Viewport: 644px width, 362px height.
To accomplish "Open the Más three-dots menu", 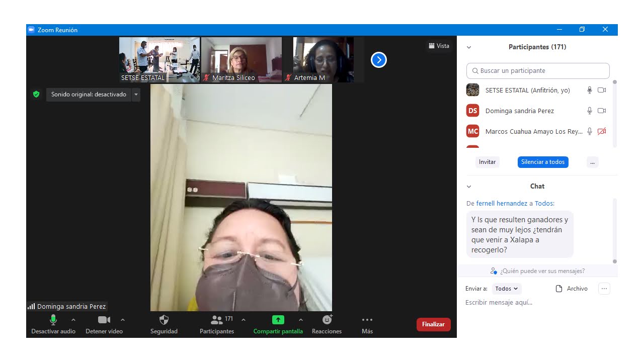I will tap(367, 320).
